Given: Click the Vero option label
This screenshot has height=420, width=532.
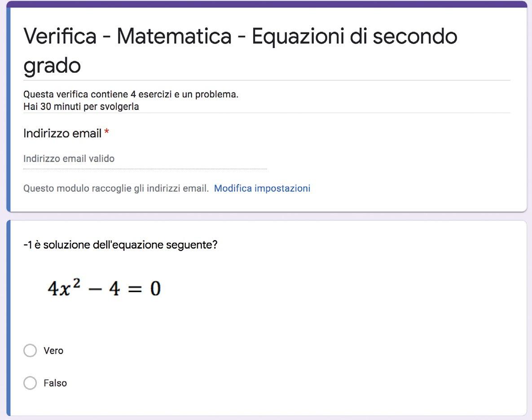Looking at the screenshot, I should 53,350.
